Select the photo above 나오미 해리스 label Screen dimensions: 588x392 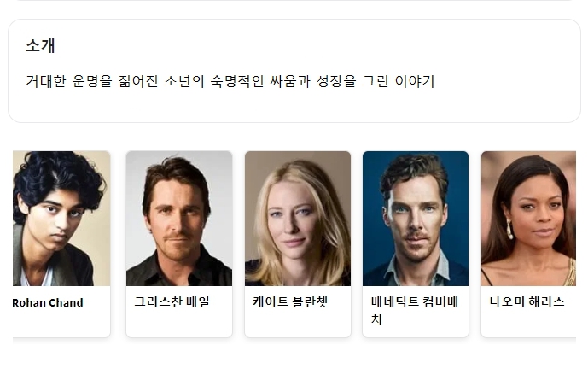click(529, 219)
